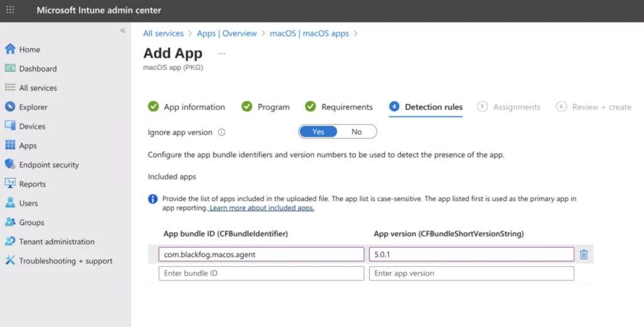Focus the empty Enter app version field
The image size is (644, 327).
coord(472,273)
